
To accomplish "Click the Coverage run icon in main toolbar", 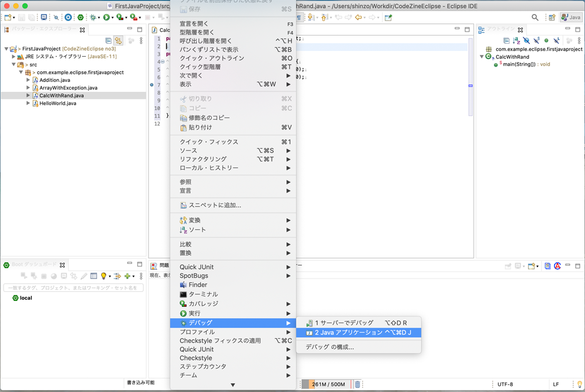I will coord(120,17).
